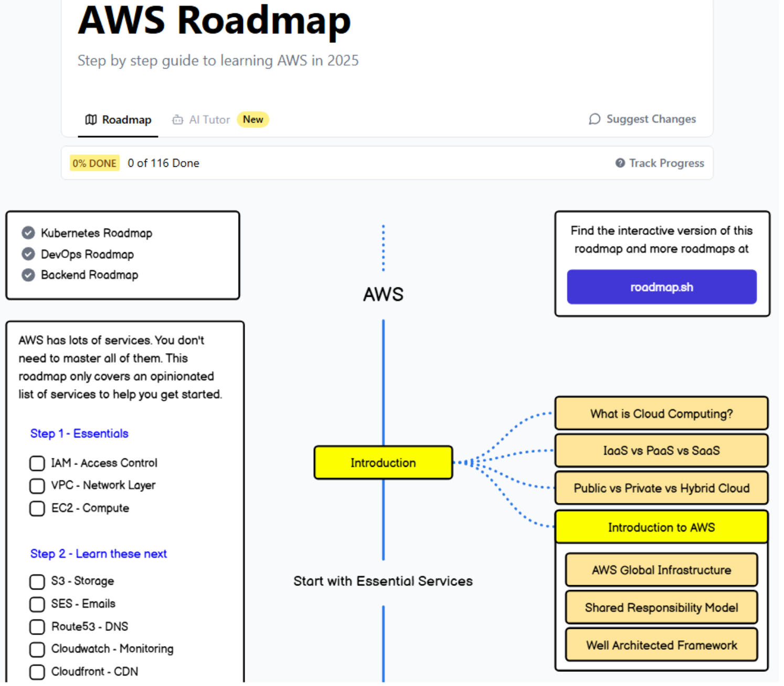Image resolution: width=784 pixels, height=686 pixels.
Task: Check the IAM - Access Control checkbox
Action: [x=37, y=463]
